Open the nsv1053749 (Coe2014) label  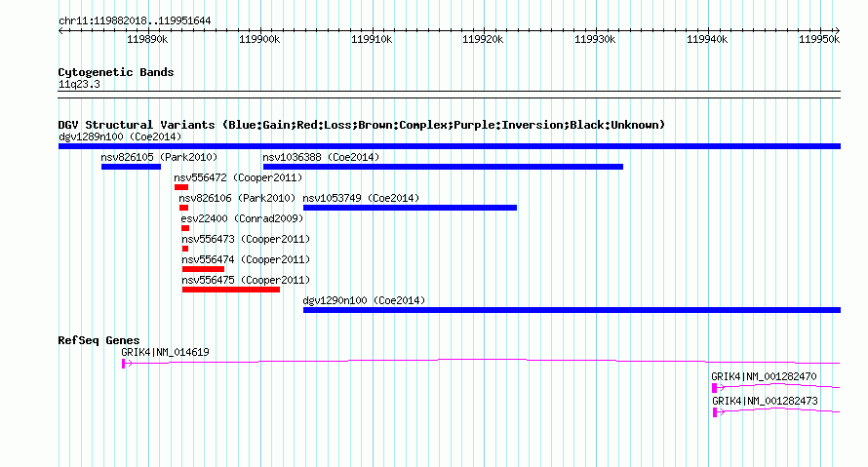pos(361,198)
